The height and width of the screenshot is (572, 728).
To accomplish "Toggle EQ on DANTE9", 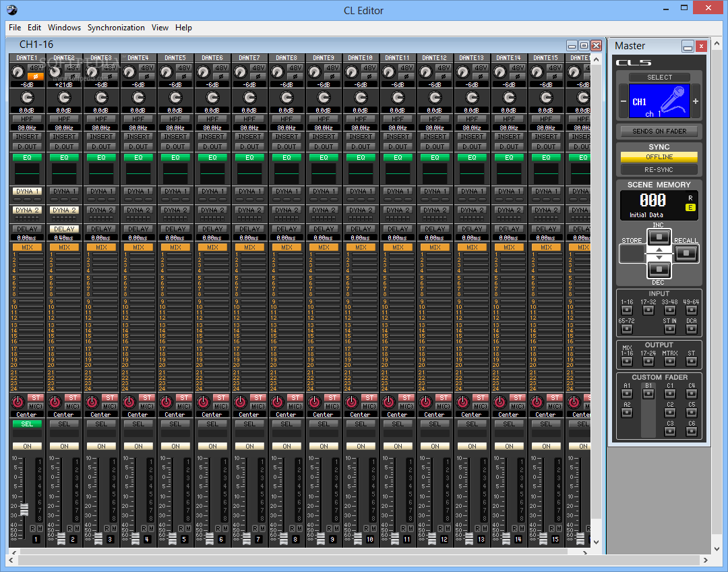I will pyautogui.click(x=324, y=158).
